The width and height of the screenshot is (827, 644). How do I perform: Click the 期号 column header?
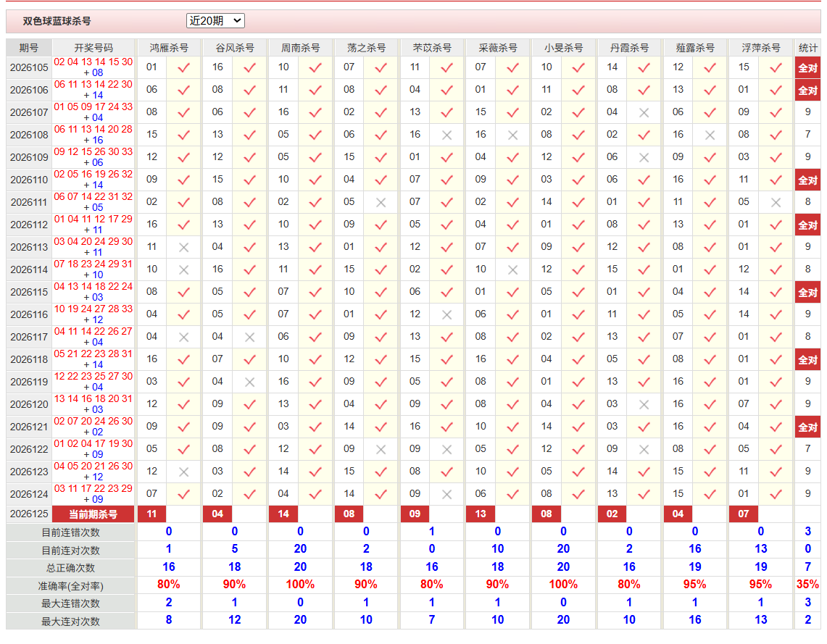click(28, 48)
